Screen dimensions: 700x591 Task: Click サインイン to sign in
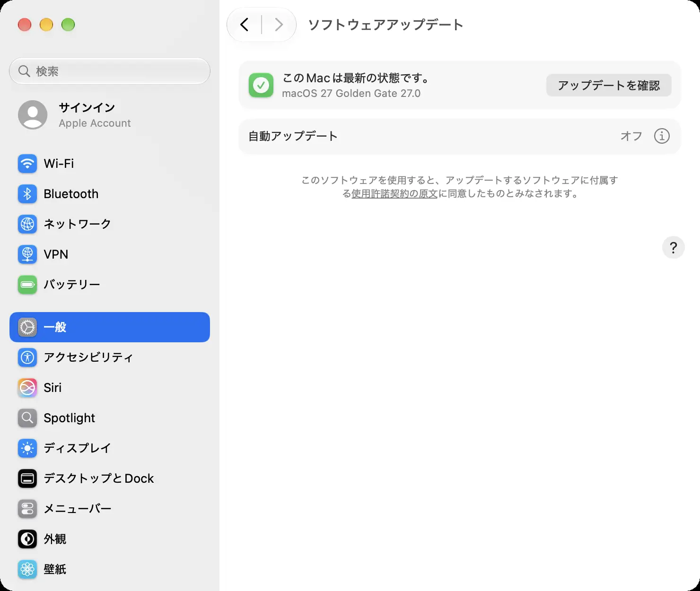click(x=87, y=107)
